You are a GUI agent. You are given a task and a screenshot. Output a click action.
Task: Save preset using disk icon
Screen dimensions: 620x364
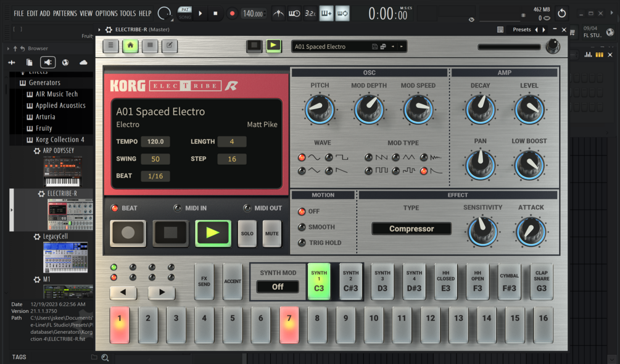tap(374, 47)
